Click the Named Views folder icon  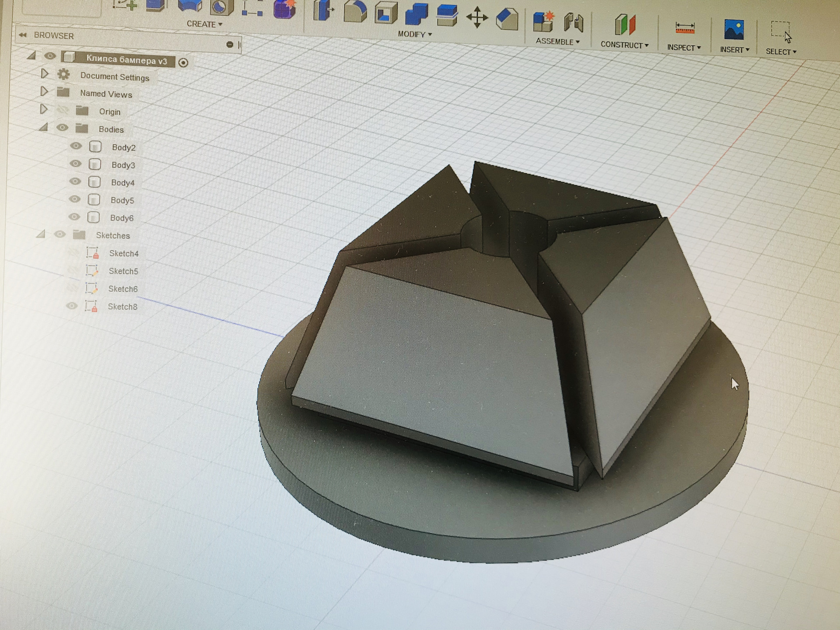coord(63,92)
